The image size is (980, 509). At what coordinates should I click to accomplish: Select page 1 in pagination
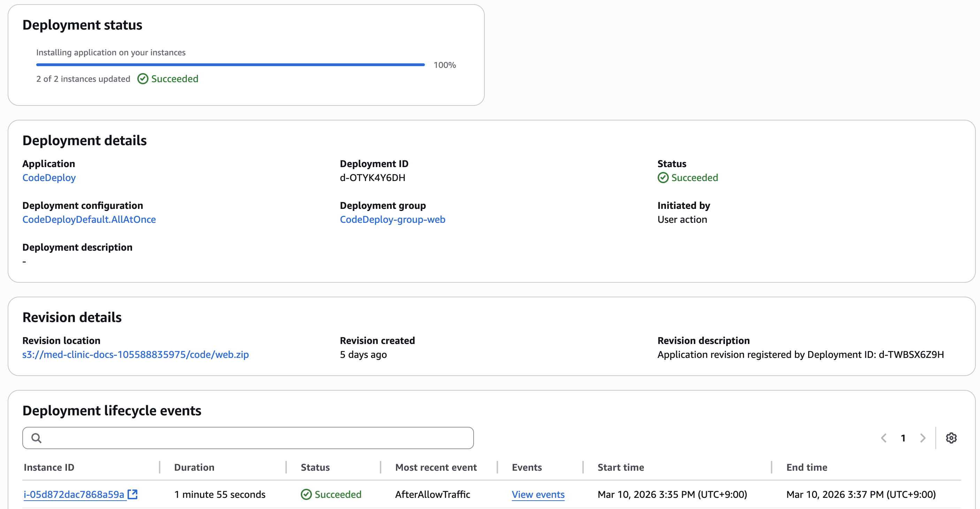tap(903, 438)
